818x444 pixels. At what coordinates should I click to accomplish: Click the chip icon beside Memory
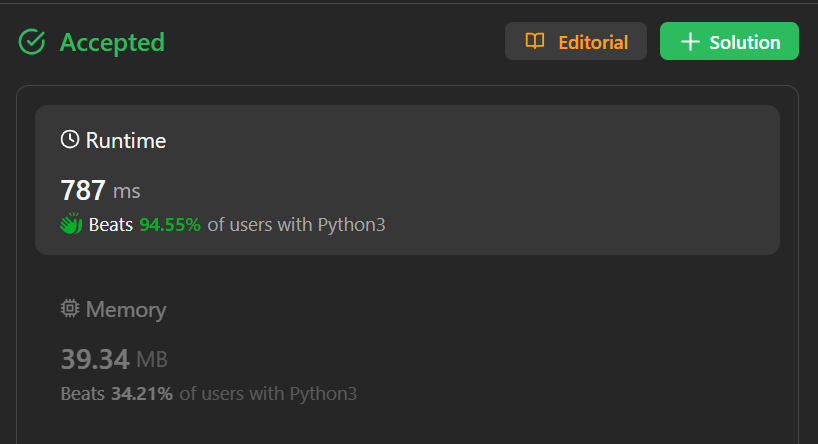tap(70, 309)
